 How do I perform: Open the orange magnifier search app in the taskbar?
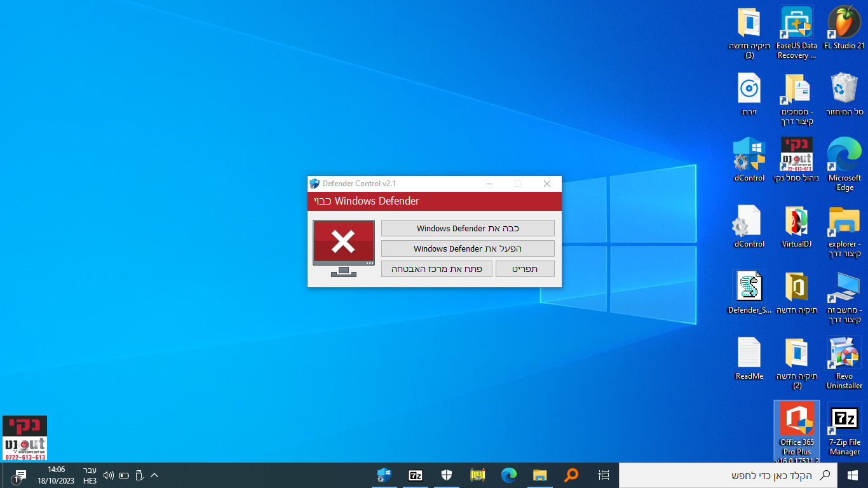coord(571,475)
